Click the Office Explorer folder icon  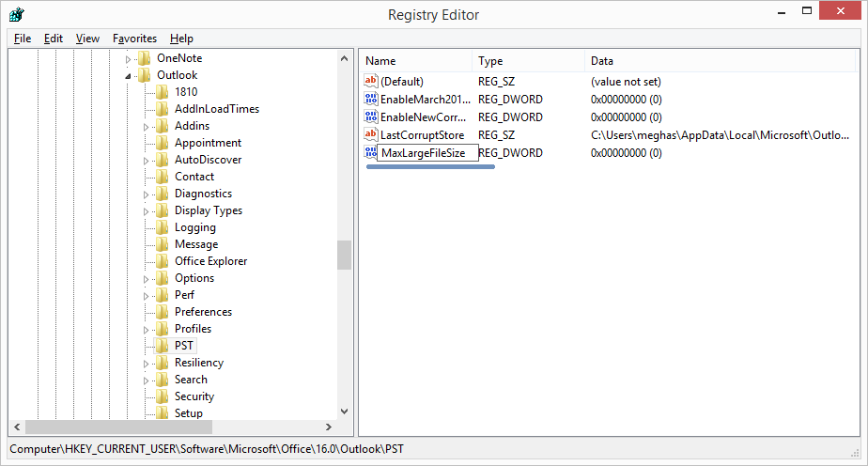point(162,260)
